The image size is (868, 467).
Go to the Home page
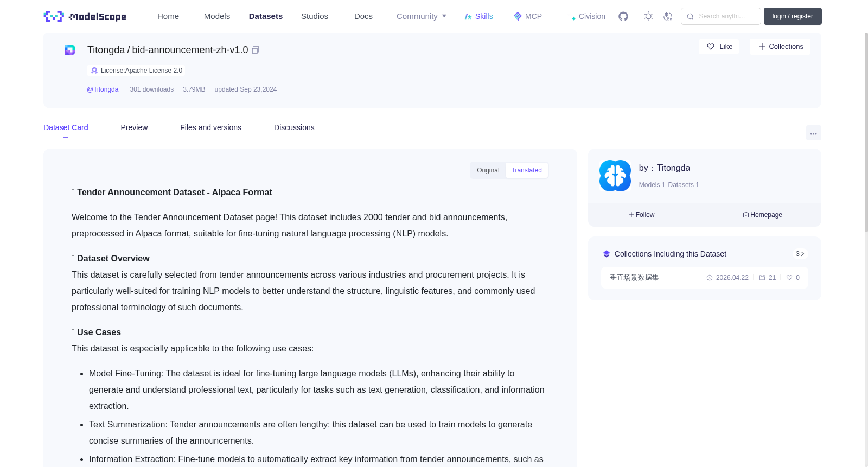pos(168,16)
